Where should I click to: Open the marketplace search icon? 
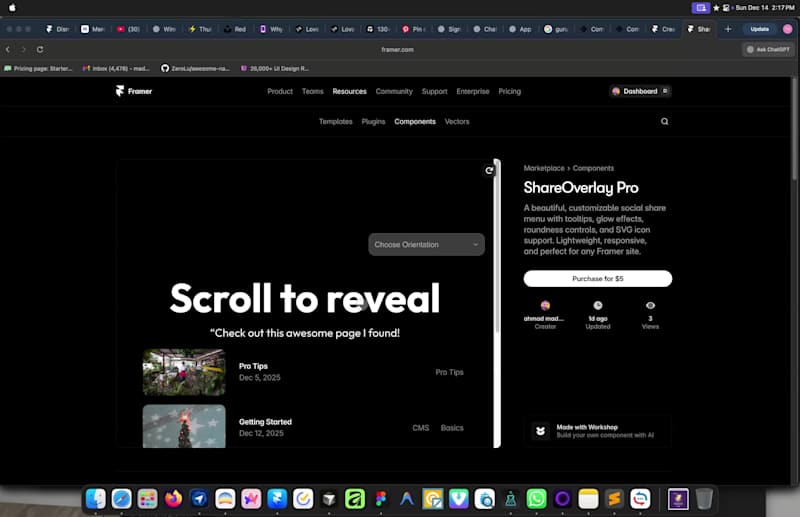click(664, 121)
